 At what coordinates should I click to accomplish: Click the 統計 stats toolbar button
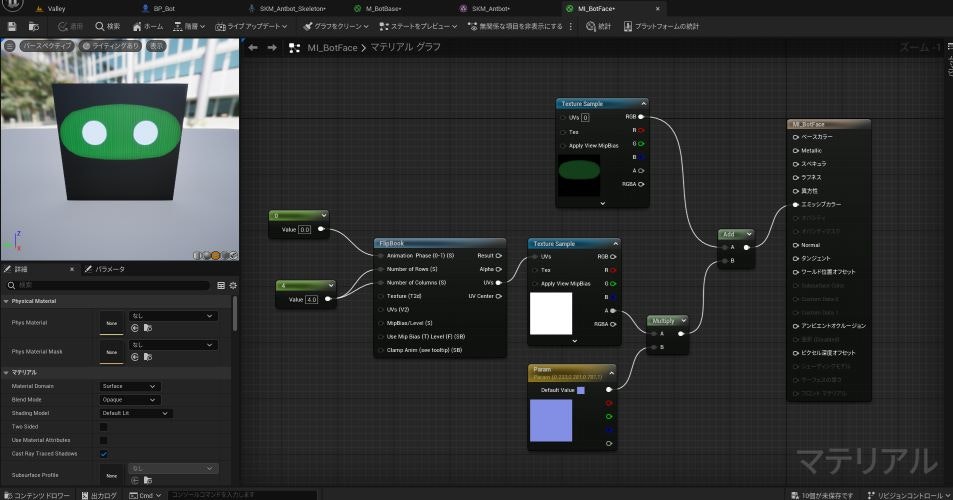[598, 26]
